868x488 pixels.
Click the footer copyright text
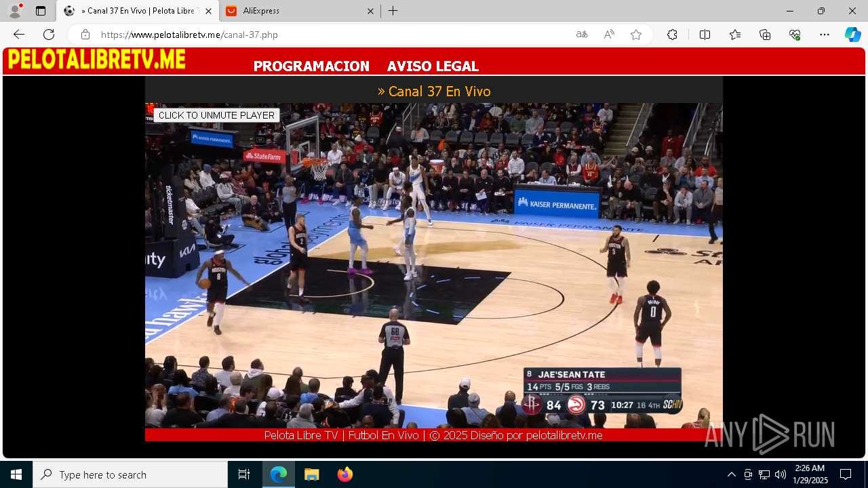[x=433, y=435]
